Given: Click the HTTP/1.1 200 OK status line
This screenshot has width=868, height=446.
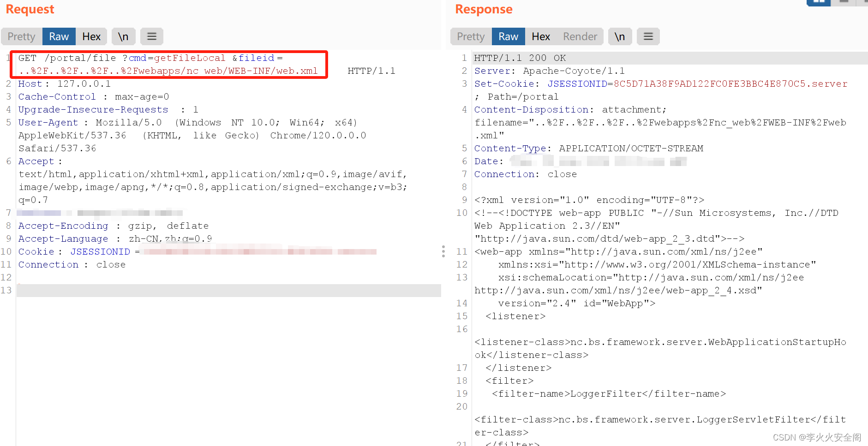Looking at the screenshot, I should pos(520,58).
